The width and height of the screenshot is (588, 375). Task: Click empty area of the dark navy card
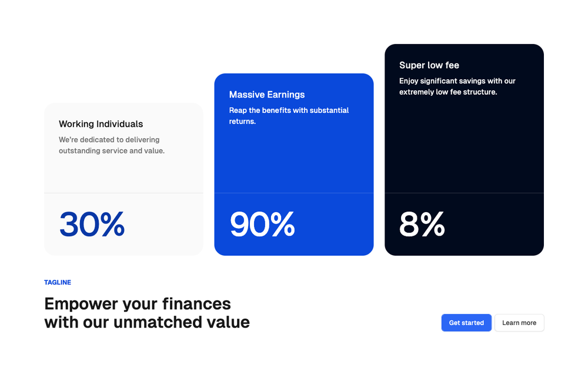coord(464,146)
